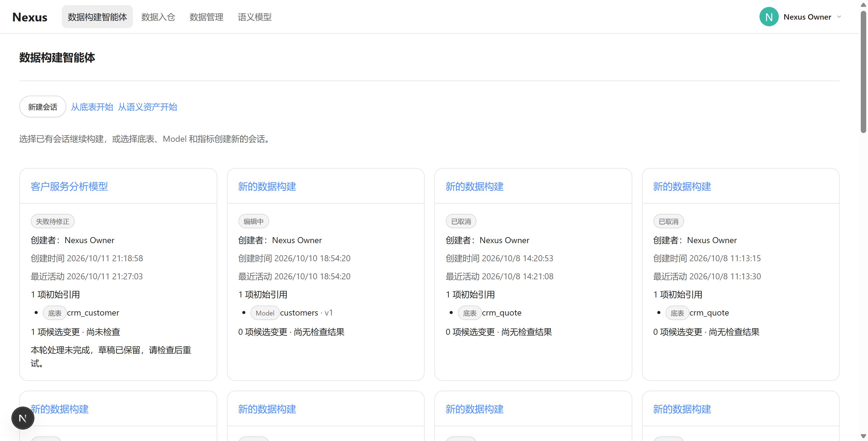Click the scrollbar down arrow
This screenshot has height=441, width=868.
click(863, 436)
